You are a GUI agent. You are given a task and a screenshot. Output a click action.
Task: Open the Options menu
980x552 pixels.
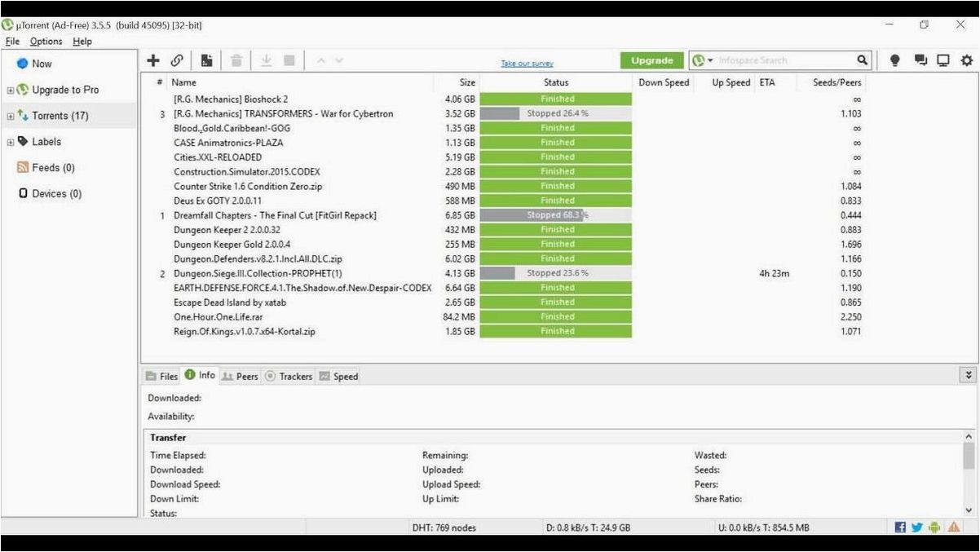point(46,42)
